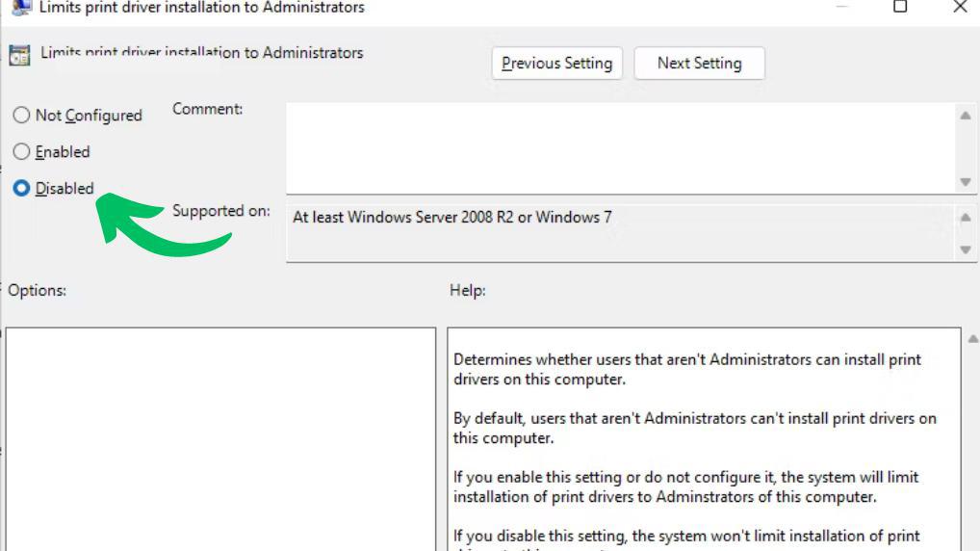Viewport: 980px width, 551px height.
Task: Click down arrow of the Supported on box
Action: [x=966, y=249]
